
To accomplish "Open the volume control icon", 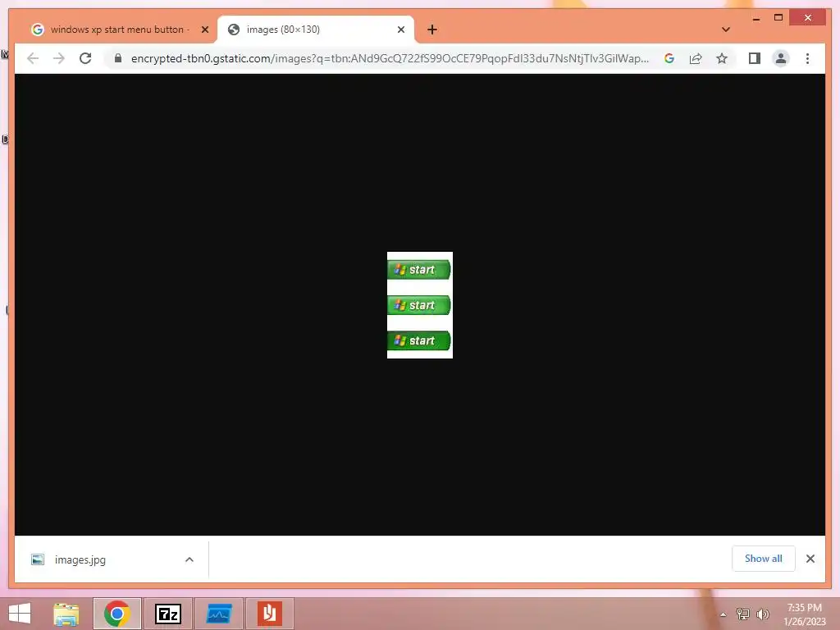I will pyautogui.click(x=762, y=614).
